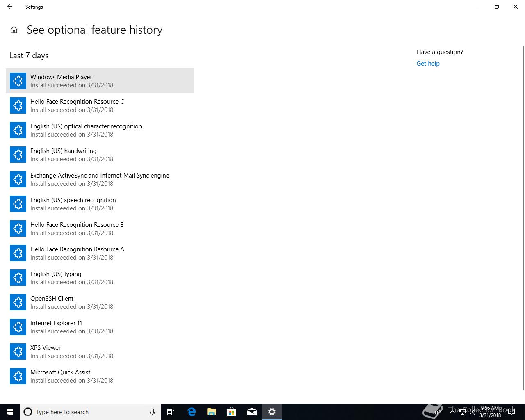The width and height of the screenshot is (525, 420).
Task: Click the Exchange ActiveSync feature icon
Action: click(x=18, y=179)
